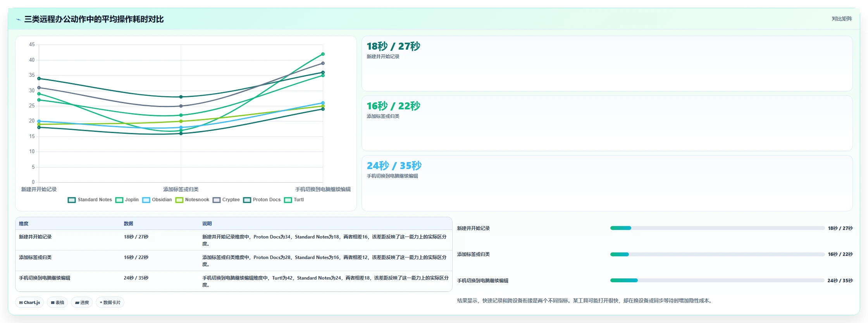Click the 新建并开始记录 progress bar
Screen dimensions: 868x323
pos(717,228)
